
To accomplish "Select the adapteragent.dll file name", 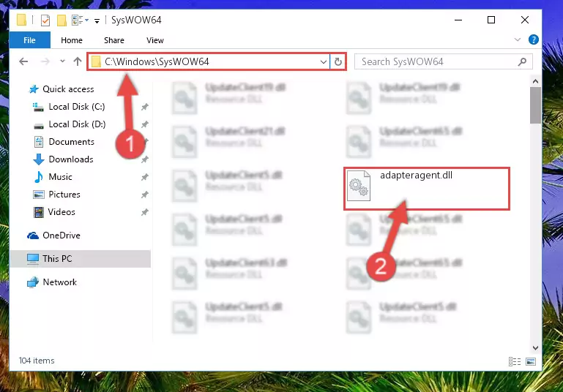I will coord(416,175).
